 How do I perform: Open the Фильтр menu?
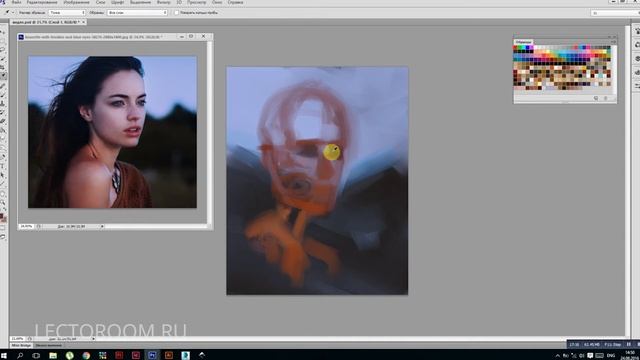[x=164, y=2]
